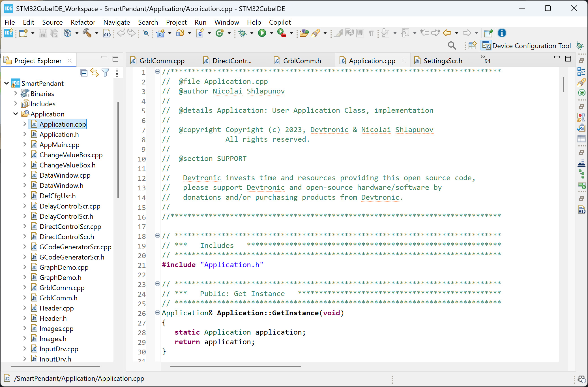The width and height of the screenshot is (588, 387).
Task: Close the Project Explorer view
Action: pos(69,61)
